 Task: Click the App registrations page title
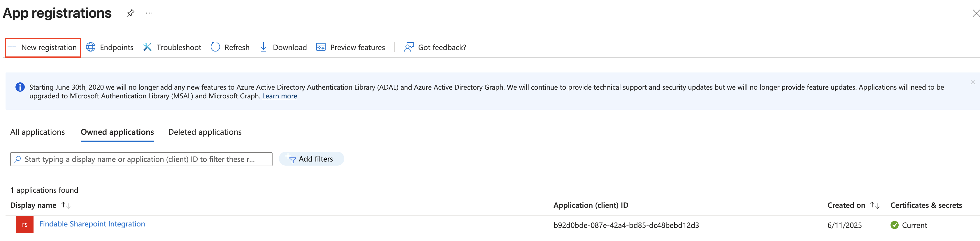tap(57, 13)
